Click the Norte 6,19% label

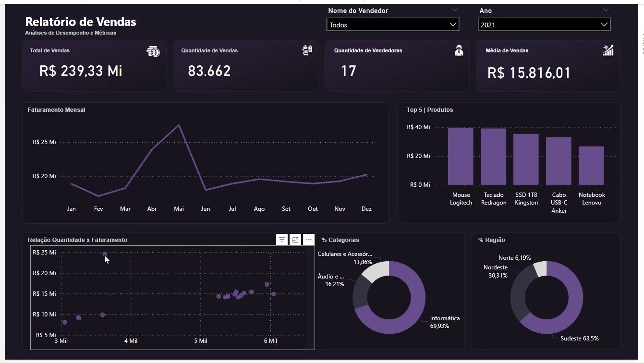point(515,258)
